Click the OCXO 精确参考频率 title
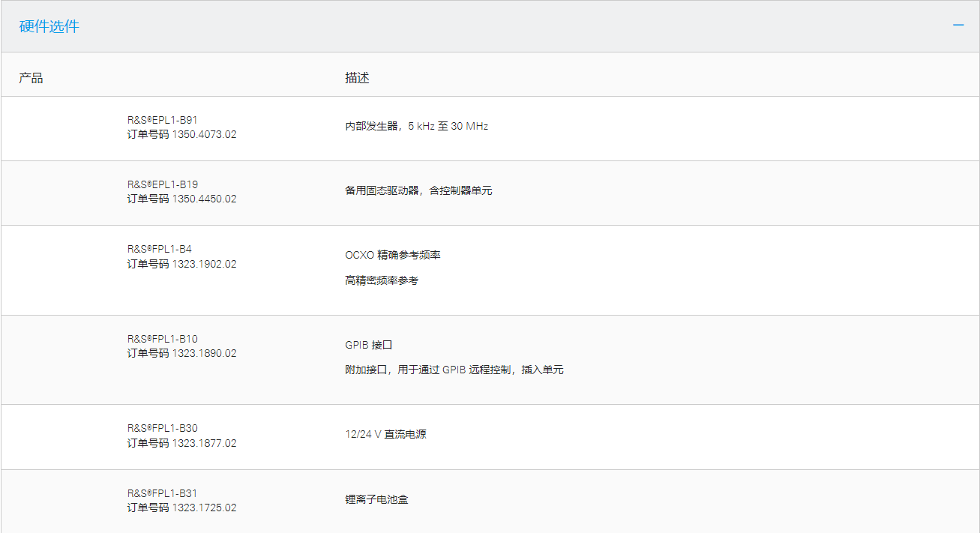980x533 pixels. tap(392, 256)
